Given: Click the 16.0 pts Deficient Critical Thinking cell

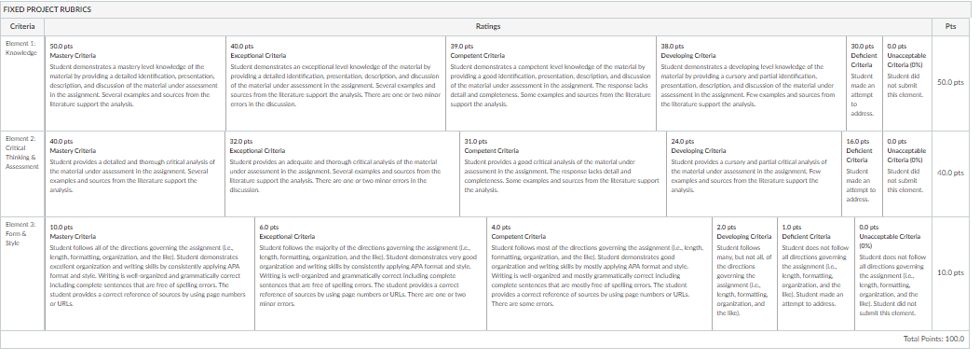Looking at the screenshot, I should [863, 174].
